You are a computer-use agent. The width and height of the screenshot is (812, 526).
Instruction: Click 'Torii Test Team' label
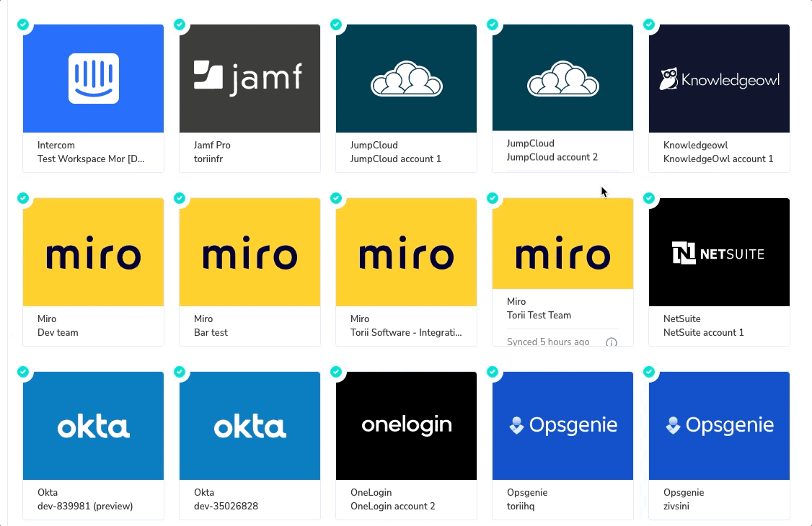click(539, 316)
